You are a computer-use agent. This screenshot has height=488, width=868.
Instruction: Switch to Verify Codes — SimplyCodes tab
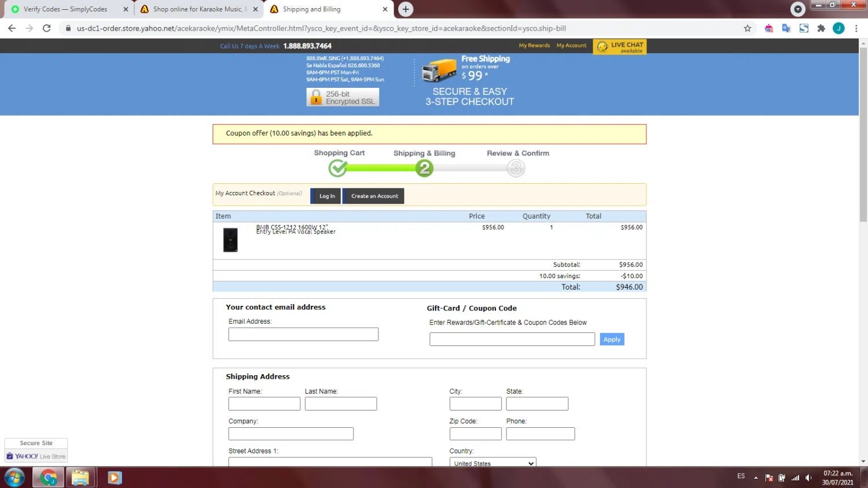pyautogui.click(x=65, y=9)
